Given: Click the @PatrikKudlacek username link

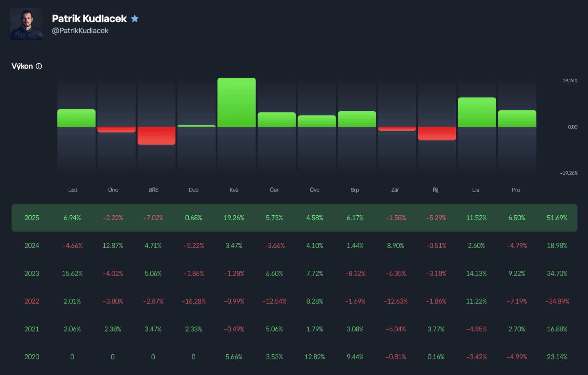Looking at the screenshot, I should pos(80,31).
